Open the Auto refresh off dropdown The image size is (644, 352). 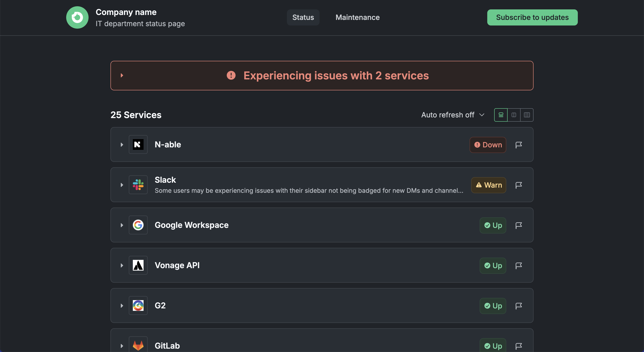click(453, 115)
